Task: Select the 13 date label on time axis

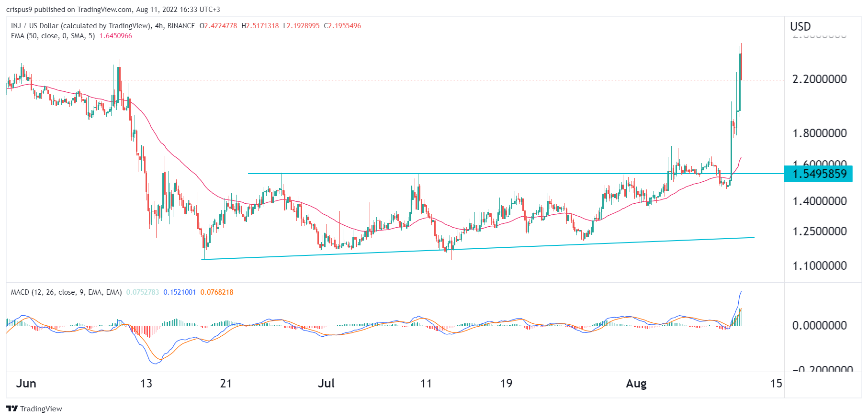Action: (146, 383)
